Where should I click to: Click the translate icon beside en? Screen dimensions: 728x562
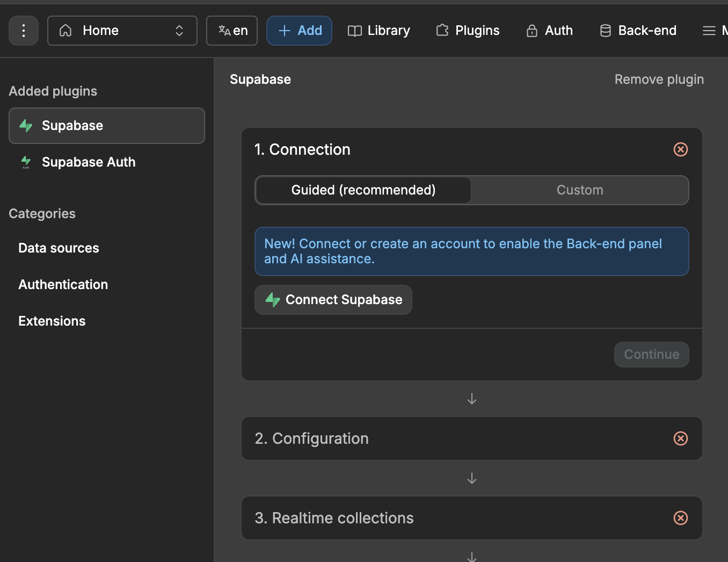(x=224, y=31)
